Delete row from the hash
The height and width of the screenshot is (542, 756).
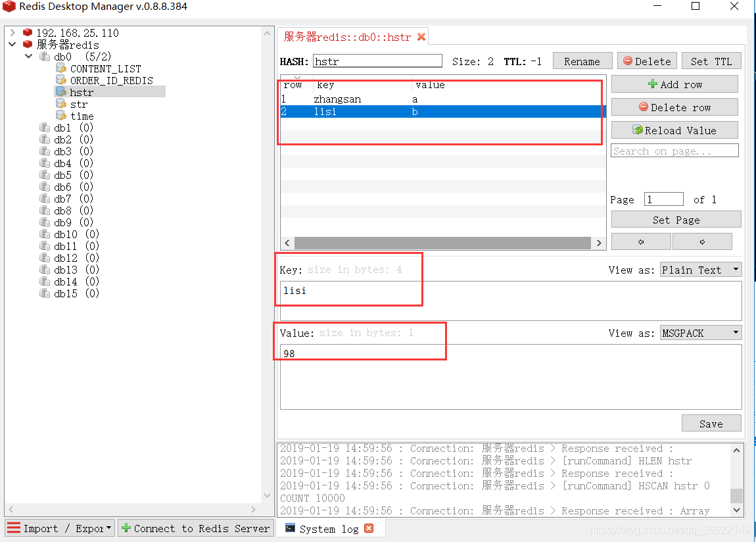(674, 107)
